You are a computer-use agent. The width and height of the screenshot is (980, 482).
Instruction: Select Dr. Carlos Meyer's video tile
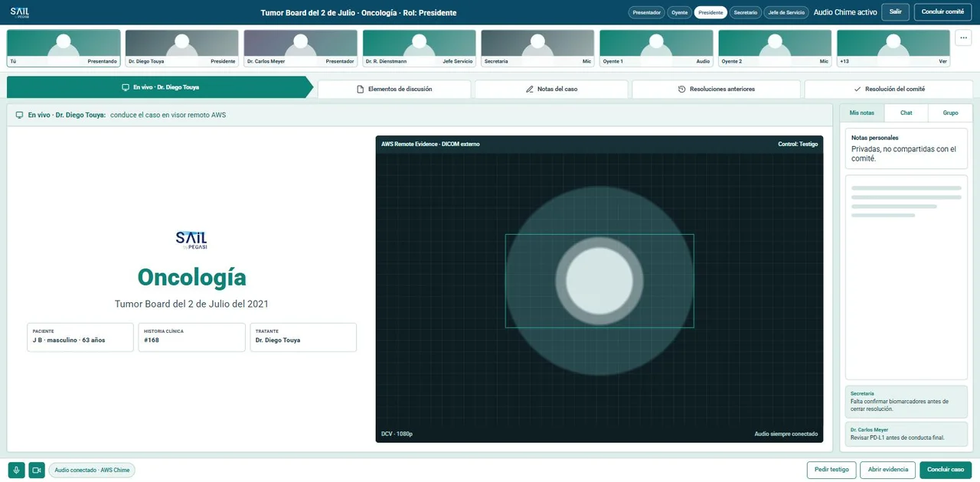pos(301,48)
